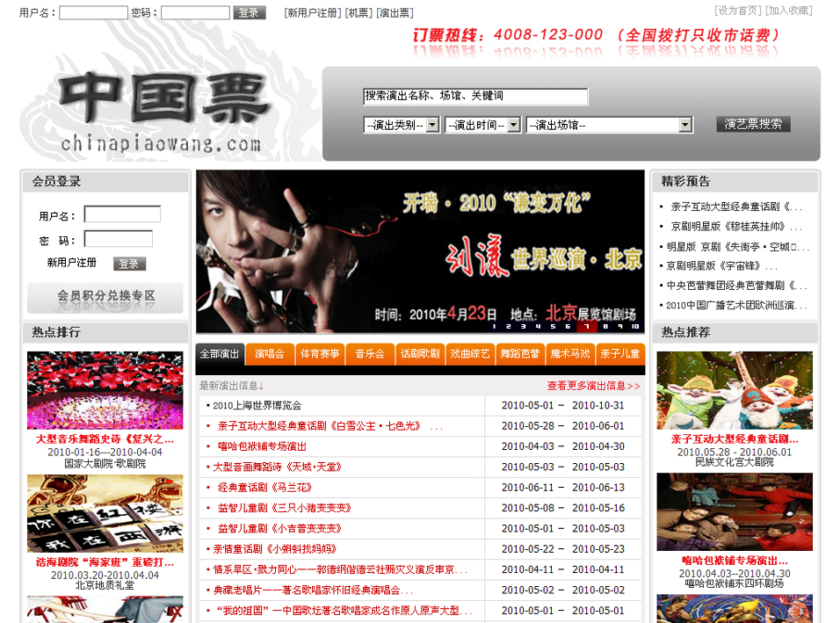Image resolution: width=840 pixels, height=623 pixels.
Task: Open 益智儿童剧《小吉普变变变》
Action: point(279,529)
